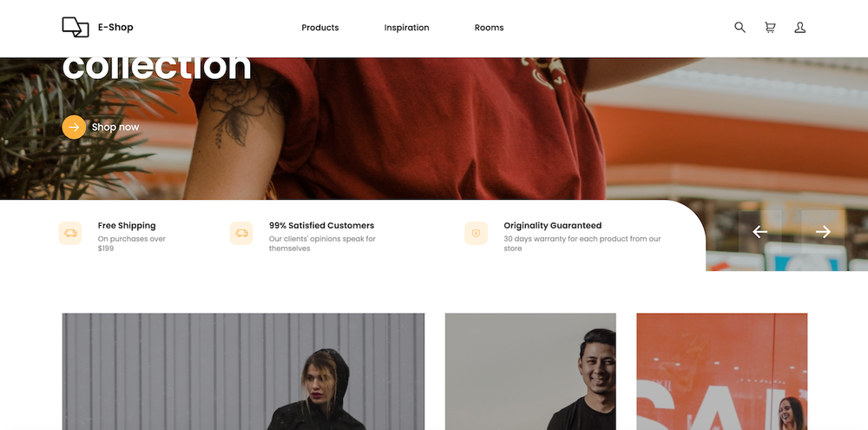The image size is (868, 430).
Task: Open the user account icon
Action: 800,27
